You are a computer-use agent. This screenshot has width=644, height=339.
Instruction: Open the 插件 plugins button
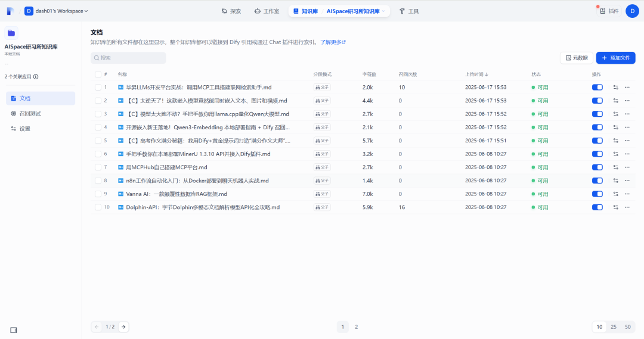[609, 11]
